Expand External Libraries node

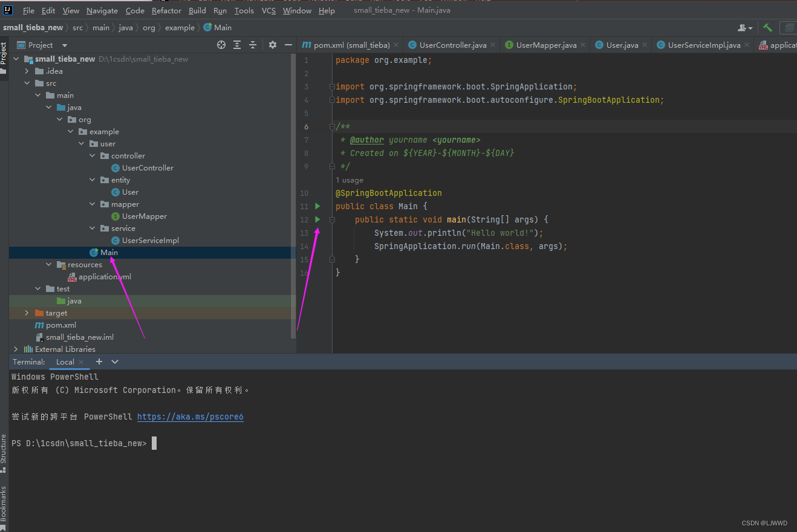[16, 349]
